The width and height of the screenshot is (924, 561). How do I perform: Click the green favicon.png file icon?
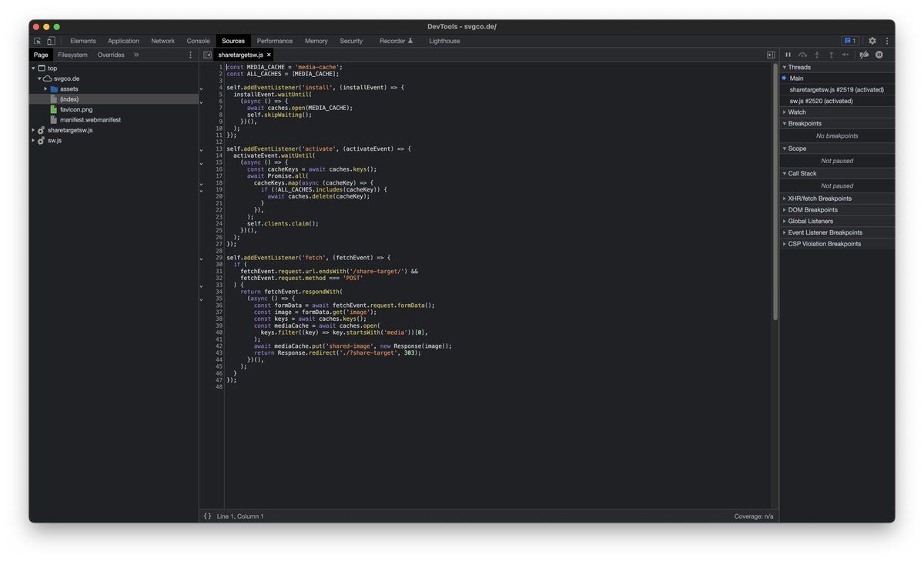tap(54, 109)
